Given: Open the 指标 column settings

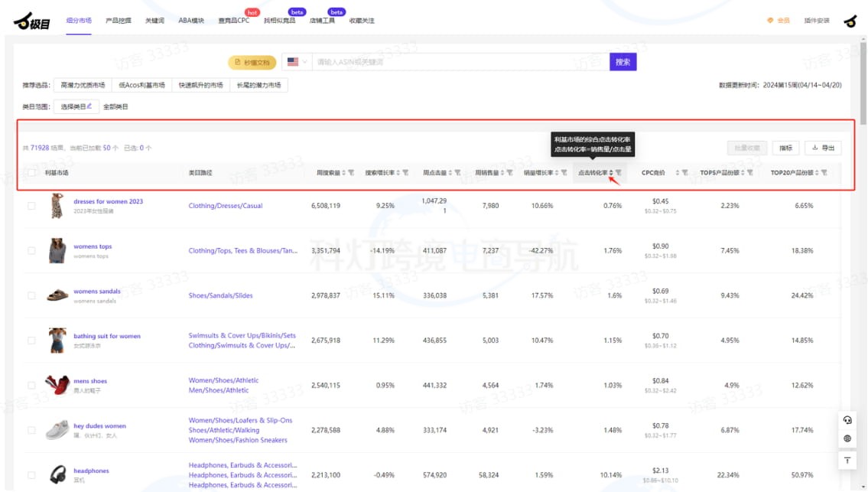Looking at the screenshot, I should point(785,148).
